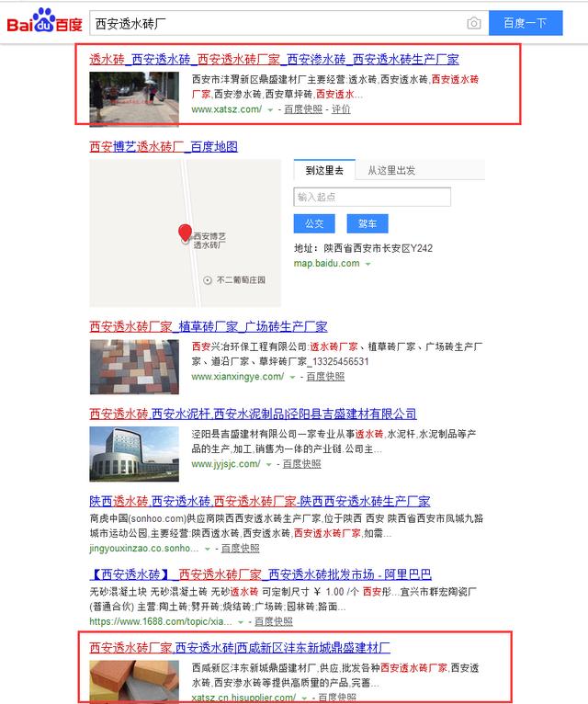Image resolution: width=588 pixels, height=704 pixels.
Task: Open 百度快照 for 1688.com result
Action: pyautogui.click(x=274, y=621)
